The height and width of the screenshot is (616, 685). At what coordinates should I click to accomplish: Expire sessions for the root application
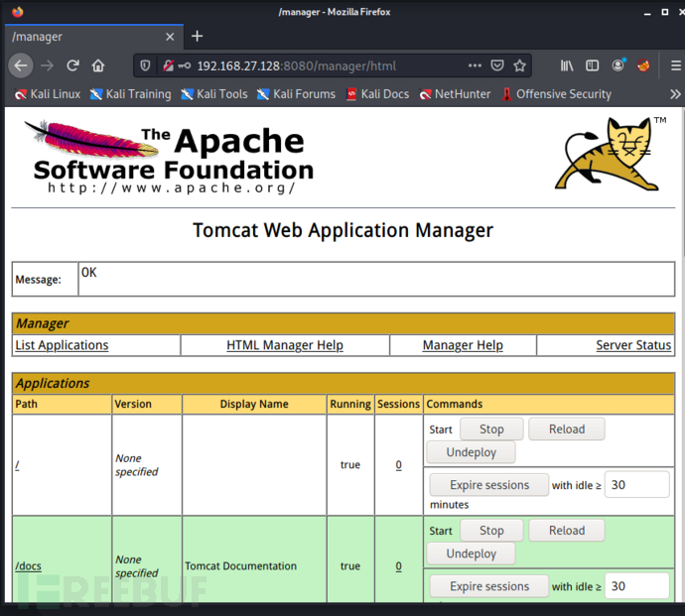coord(489,485)
